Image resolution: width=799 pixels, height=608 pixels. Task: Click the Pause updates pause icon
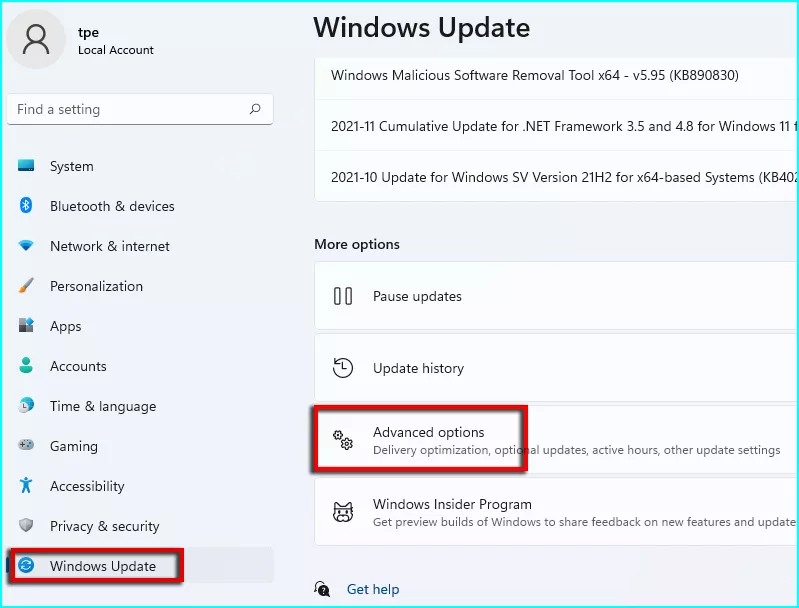343,296
